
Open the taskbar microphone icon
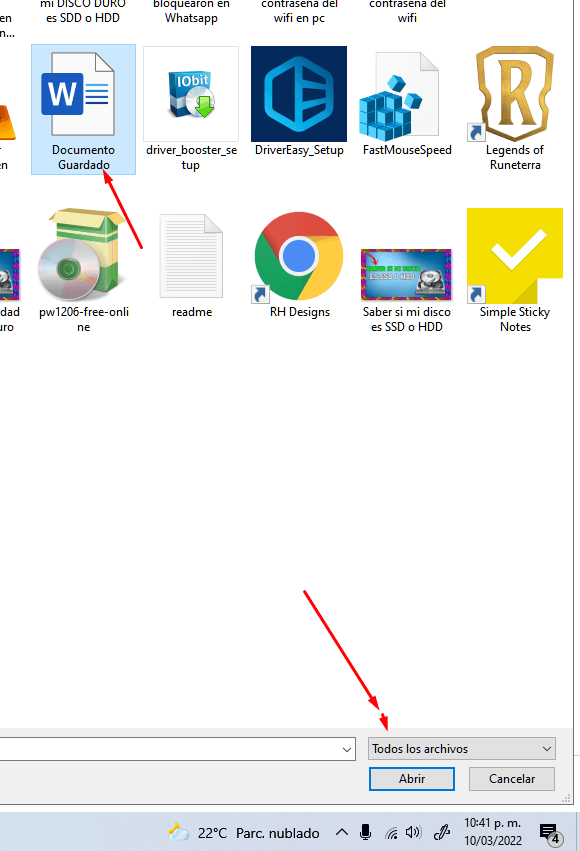366,832
